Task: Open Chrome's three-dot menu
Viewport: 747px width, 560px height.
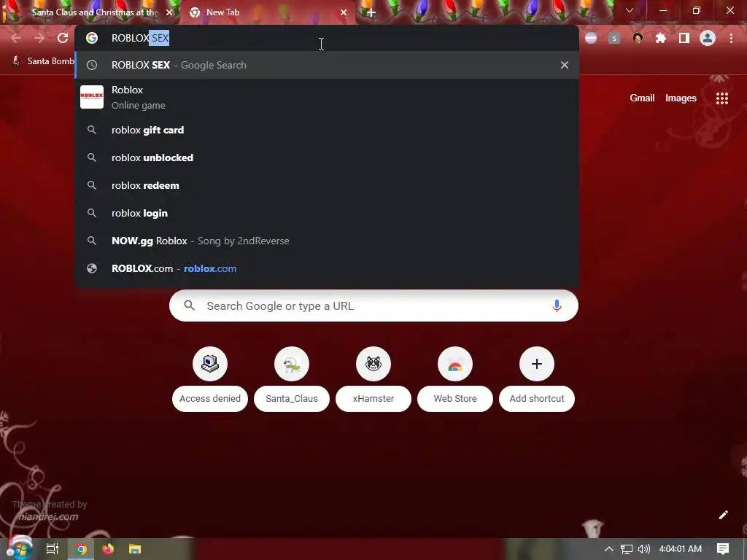Action: pyautogui.click(x=731, y=38)
